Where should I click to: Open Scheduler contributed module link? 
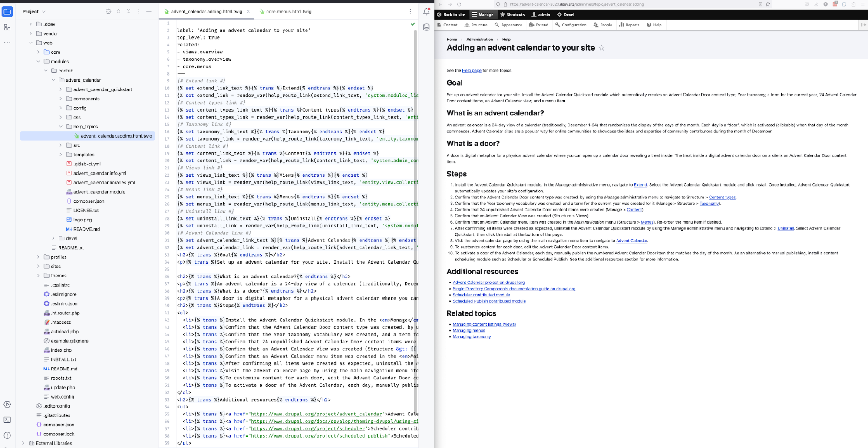coord(482,295)
